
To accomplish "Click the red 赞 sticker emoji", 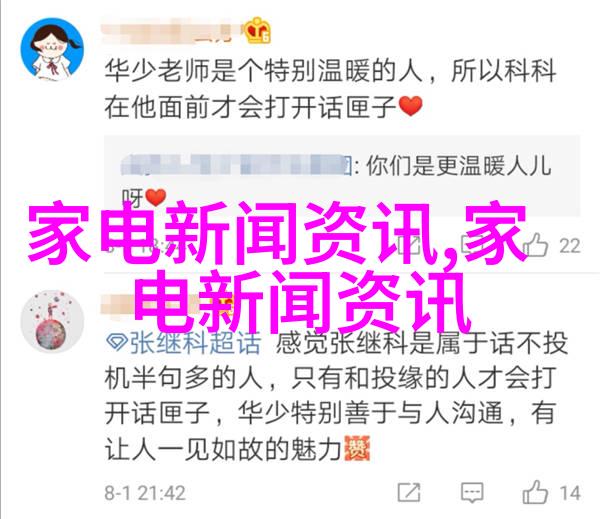I will pyautogui.click(x=357, y=448).
